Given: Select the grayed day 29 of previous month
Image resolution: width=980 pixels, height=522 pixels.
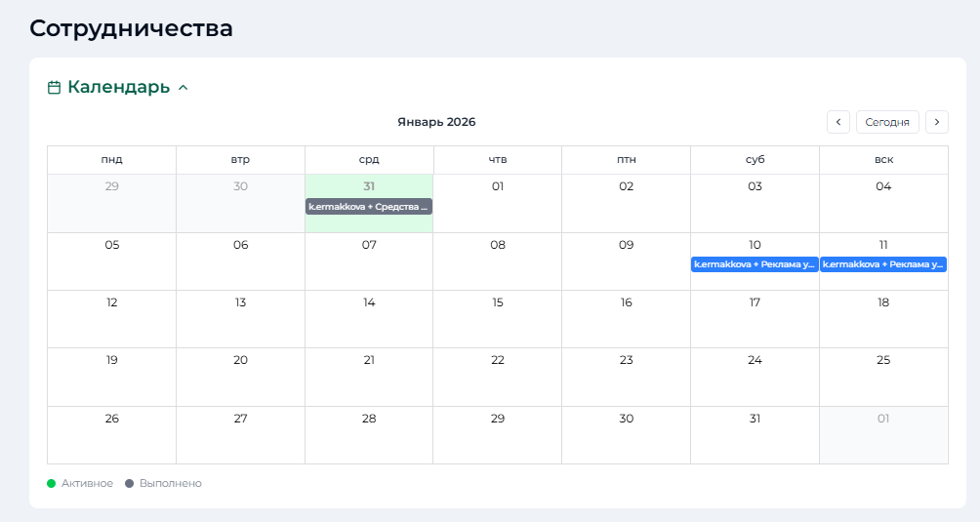Looking at the screenshot, I should [111, 186].
